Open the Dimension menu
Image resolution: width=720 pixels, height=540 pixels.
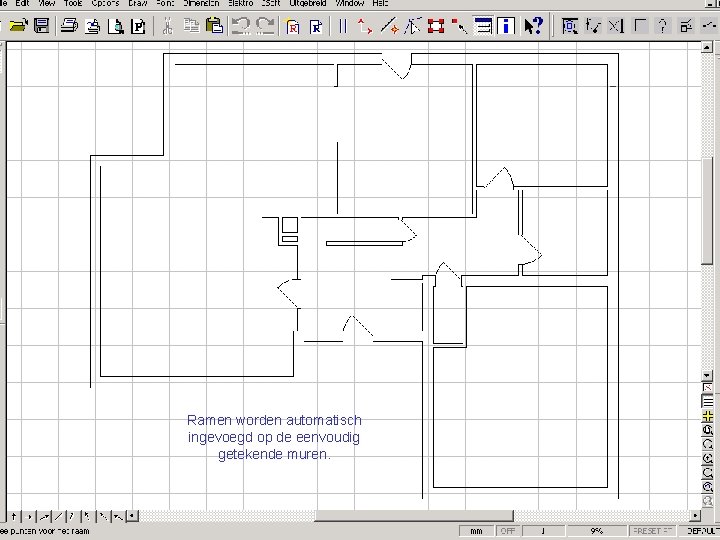[201, 3]
